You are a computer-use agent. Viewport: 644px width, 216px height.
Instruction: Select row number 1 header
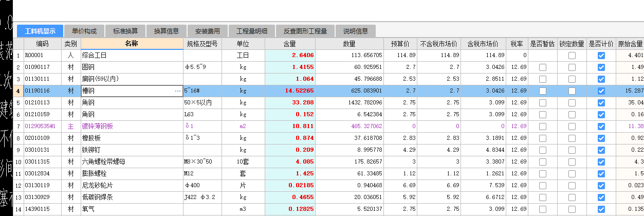[x=19, y=55]
